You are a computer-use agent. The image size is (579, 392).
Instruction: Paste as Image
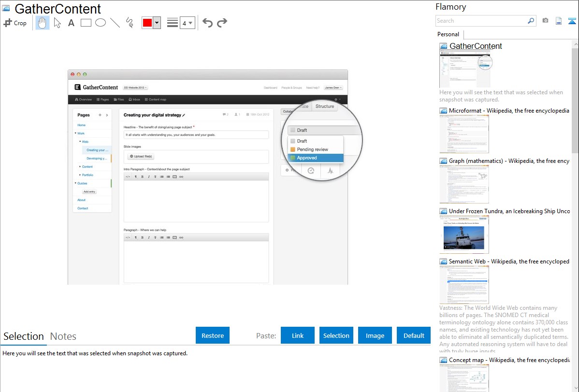[x=375, y=335]
